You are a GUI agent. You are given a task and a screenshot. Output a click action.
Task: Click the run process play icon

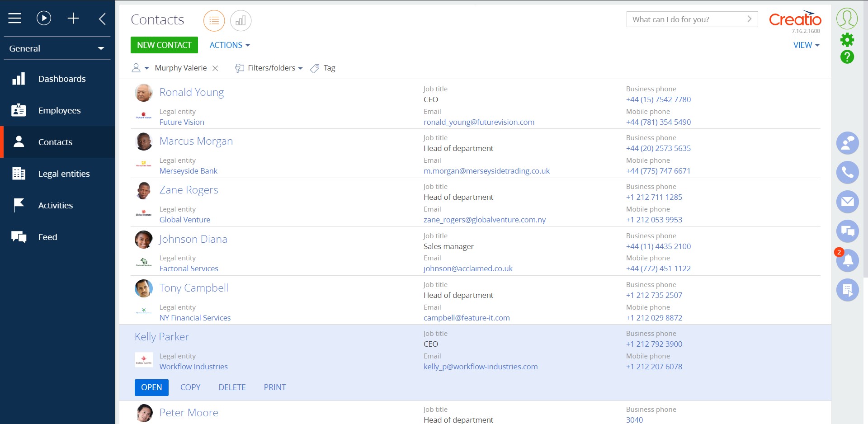point(44,19)
